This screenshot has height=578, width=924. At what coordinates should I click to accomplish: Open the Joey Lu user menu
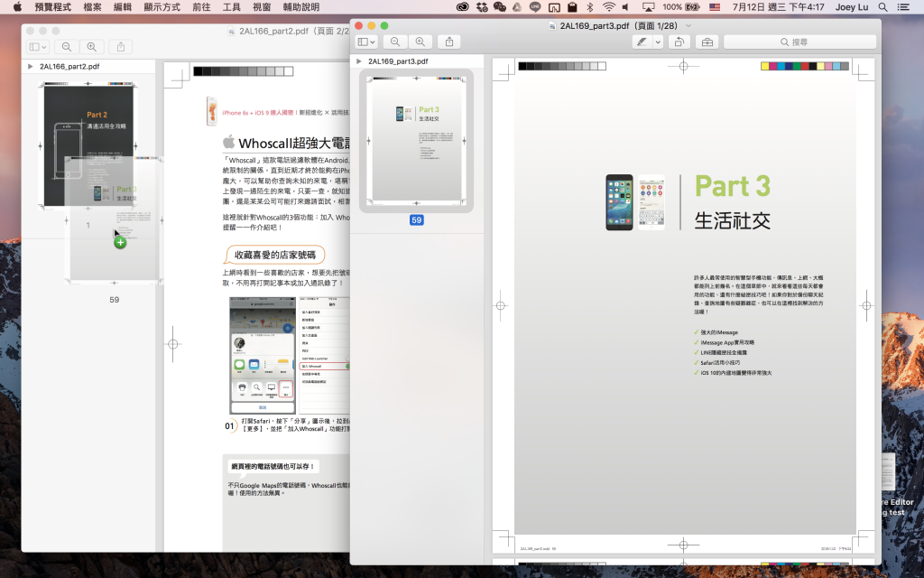(852, 7)
